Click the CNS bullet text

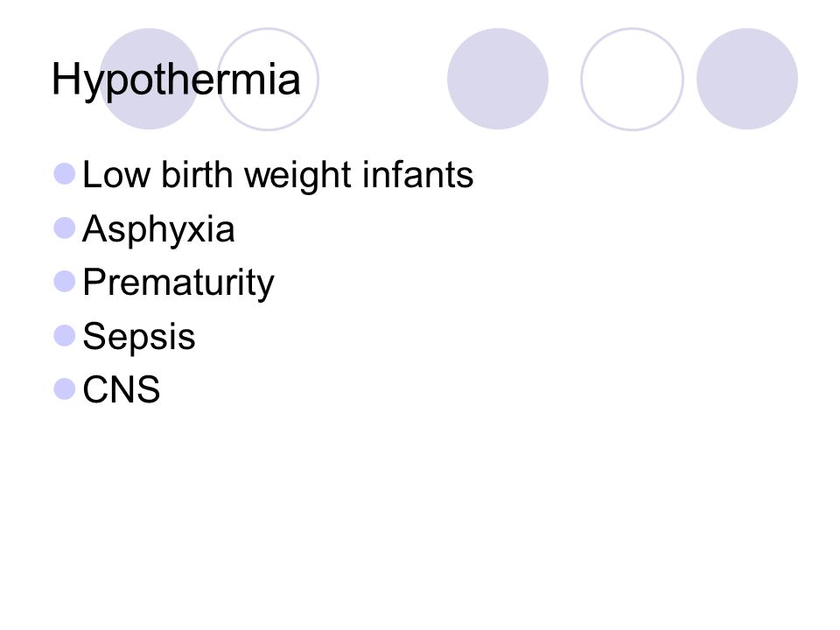pyautogui.click(x=121, y=389)
